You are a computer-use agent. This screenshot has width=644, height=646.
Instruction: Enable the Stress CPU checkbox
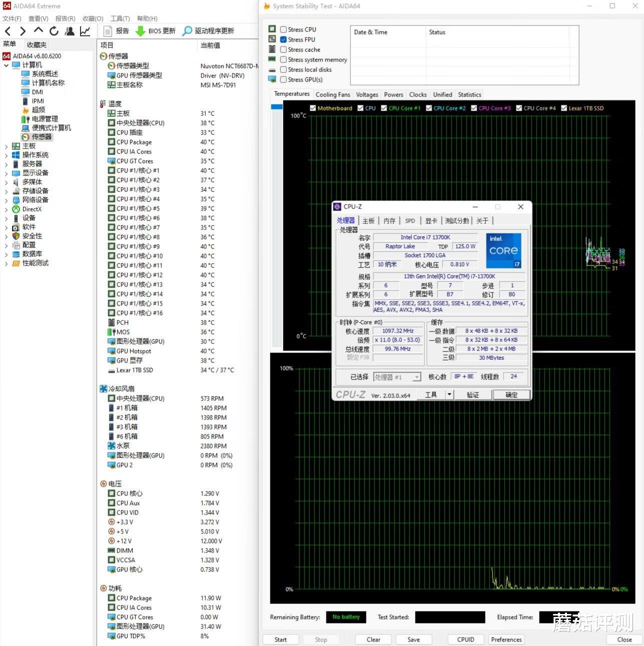coord(283,29)
